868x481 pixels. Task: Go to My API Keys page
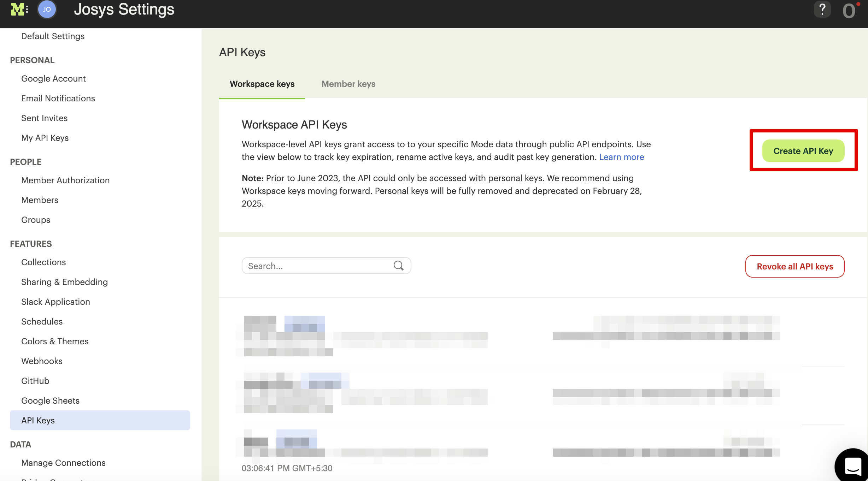(x=45, y=138)
